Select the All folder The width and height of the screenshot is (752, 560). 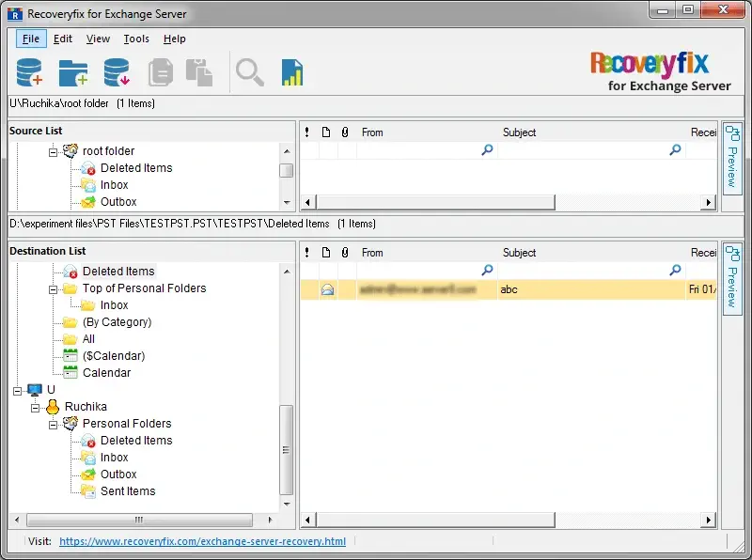click(88, 338)
